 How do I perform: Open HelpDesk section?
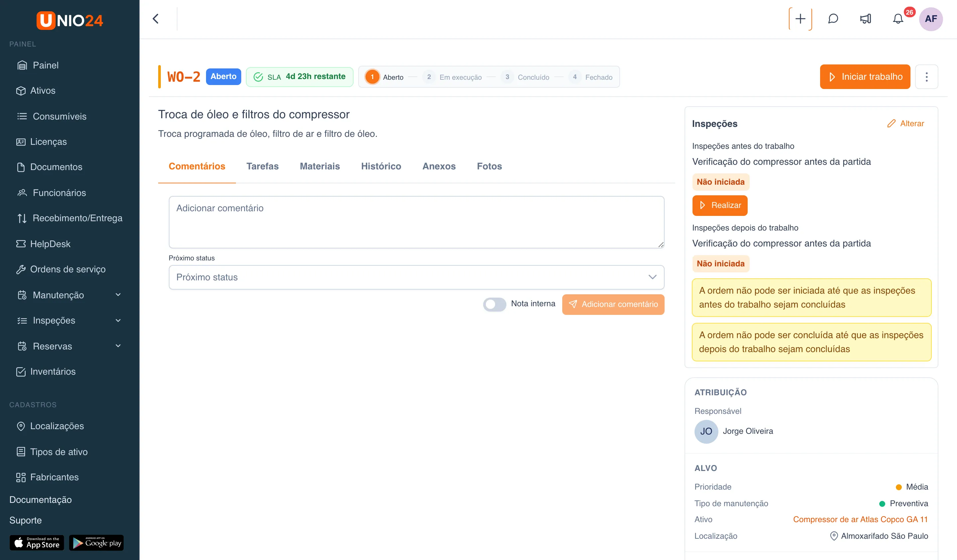(x=43, y=244)
